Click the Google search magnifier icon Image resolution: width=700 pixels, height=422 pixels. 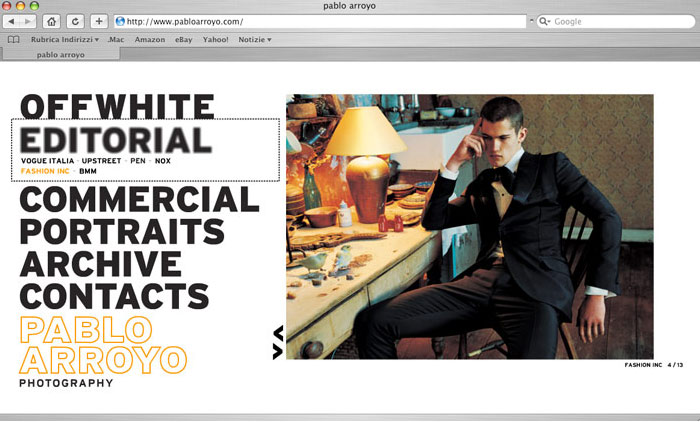pyautogui.click(x=544, y=21)
